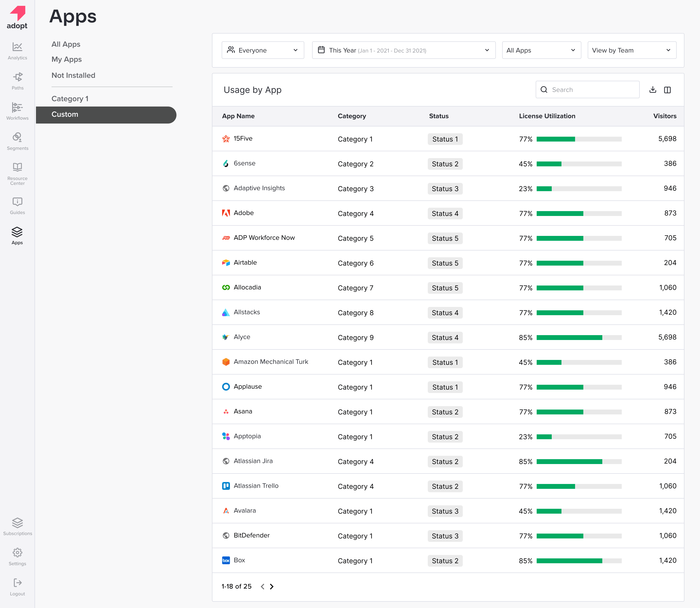Sort by Status column header
The image size is (700, 608).
pyautogui.click(x=438, y=116)
